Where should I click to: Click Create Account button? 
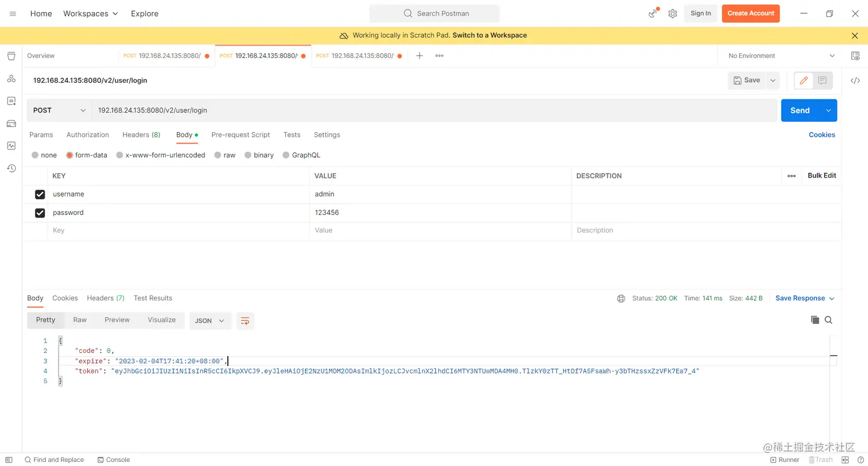click(750, 13)
